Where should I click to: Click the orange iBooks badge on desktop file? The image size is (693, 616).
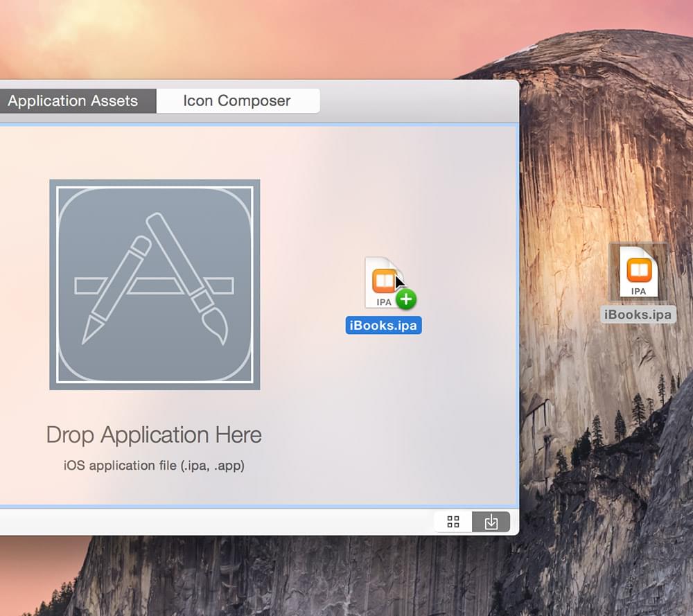coord(638,269)
